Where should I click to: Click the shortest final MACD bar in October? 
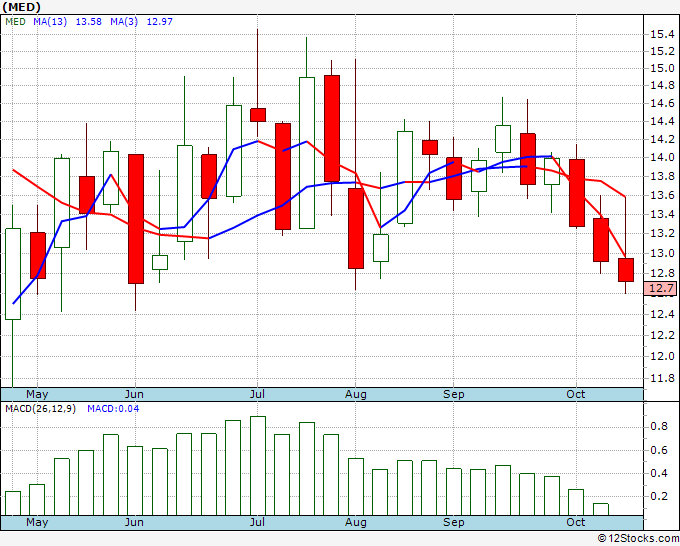point(601,509)
